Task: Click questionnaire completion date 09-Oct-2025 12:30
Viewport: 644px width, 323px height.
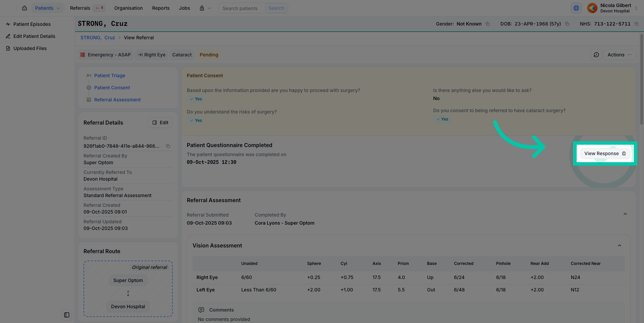Action: (x=211, y=162)
